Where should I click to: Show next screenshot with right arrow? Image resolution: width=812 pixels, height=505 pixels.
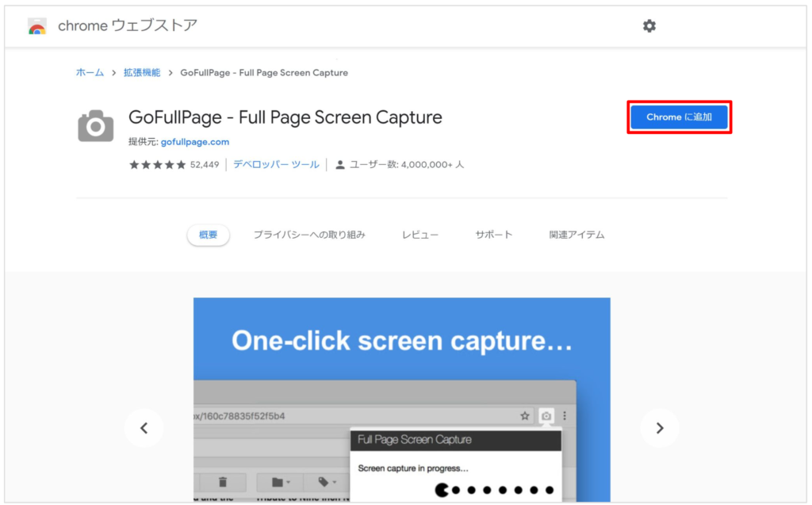(x=659, y=428)
